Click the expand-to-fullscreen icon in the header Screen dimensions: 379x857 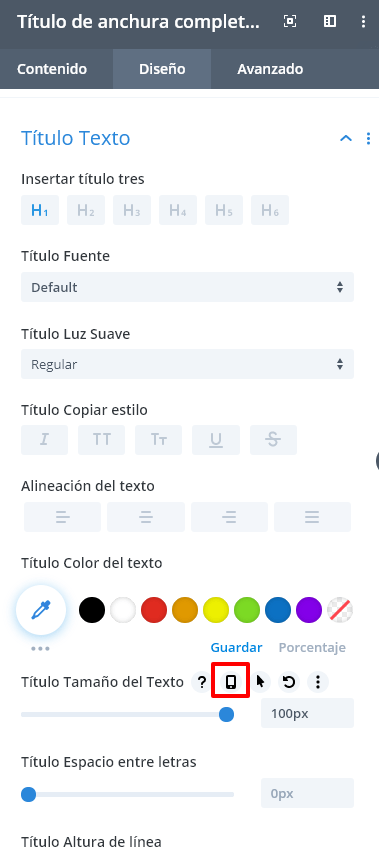coord(289,21)
